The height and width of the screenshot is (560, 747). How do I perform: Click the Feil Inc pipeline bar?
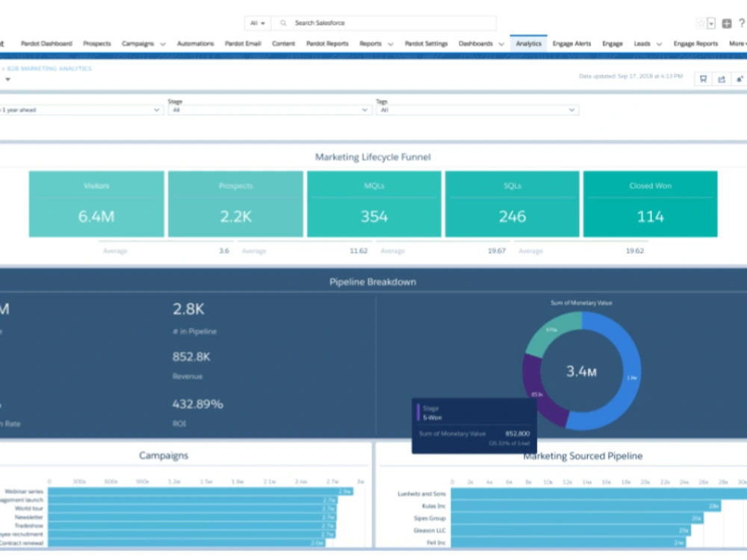pyautogui.click(x=568, y=542)
